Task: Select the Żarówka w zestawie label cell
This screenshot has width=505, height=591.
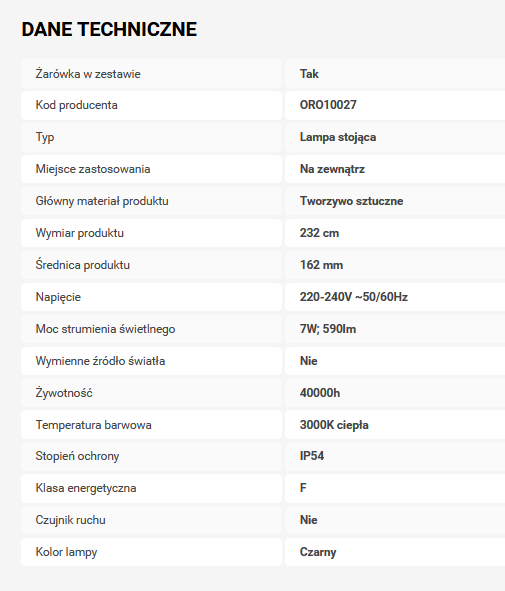Action: pos(151,74)
